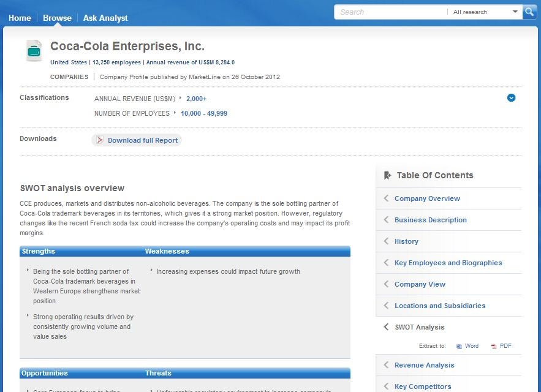Click the Download full Report link
Viewport: 541px width, 392px height.
pos(143,140)
